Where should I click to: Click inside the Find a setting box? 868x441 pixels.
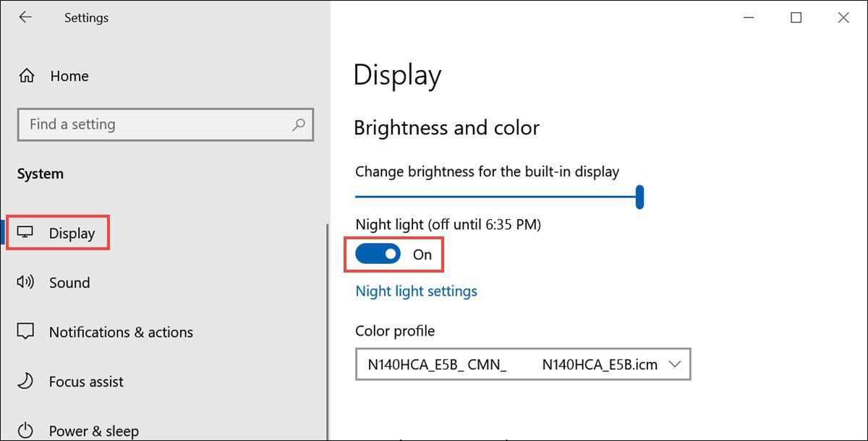[145, 124]
